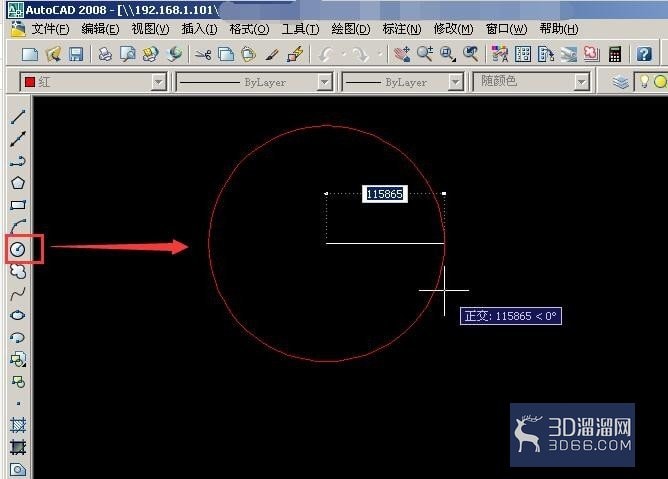The width and height of the screenshot is (668, 479).
Task: Select the Pan hand tool
Action: [402, 54]
